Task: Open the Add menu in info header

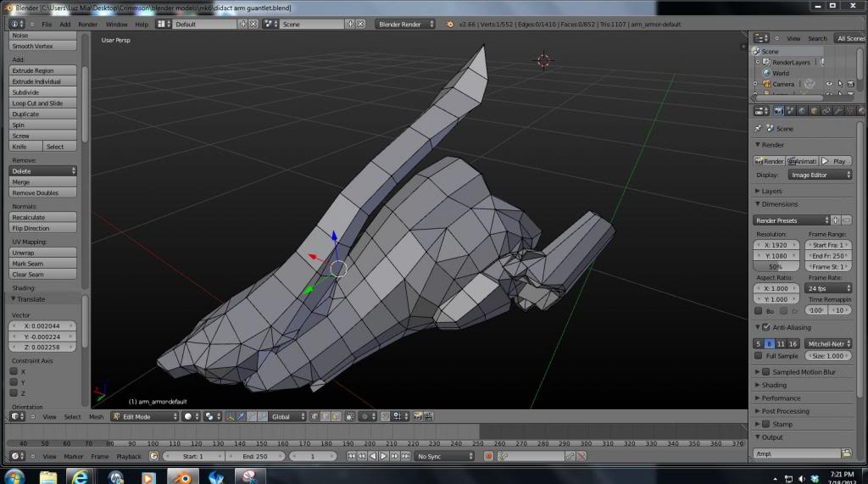Action: click(x=64, y=25)
